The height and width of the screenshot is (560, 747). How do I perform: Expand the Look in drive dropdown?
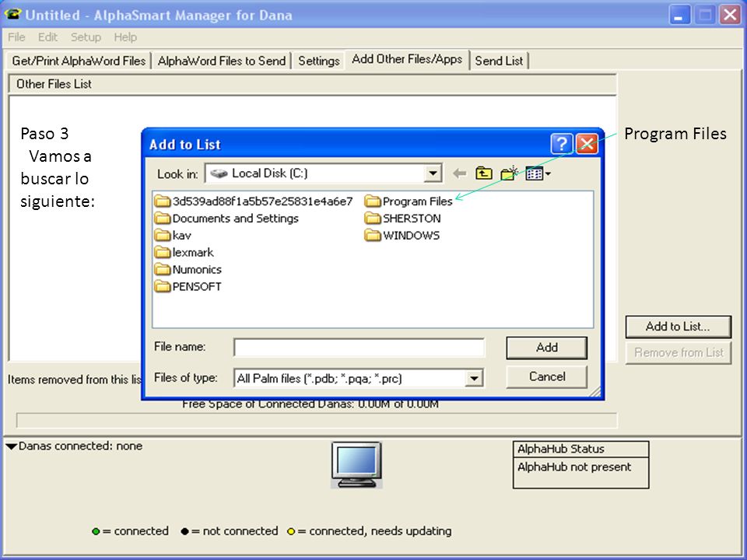[433, 173]
